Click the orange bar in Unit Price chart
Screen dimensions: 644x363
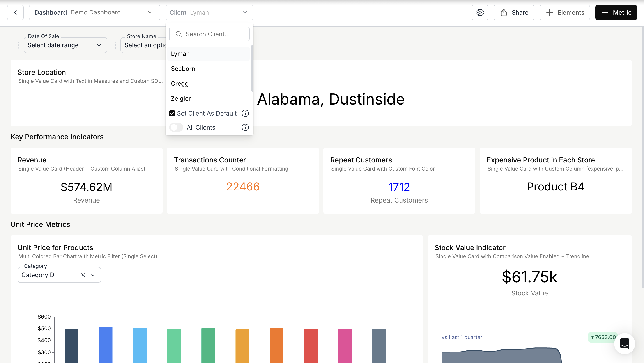(276, 345)
